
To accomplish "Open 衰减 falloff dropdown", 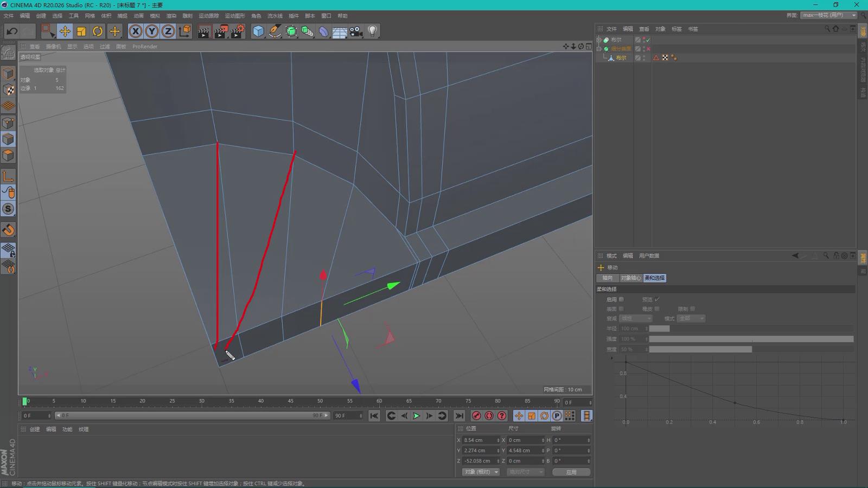I will (636, 318).
